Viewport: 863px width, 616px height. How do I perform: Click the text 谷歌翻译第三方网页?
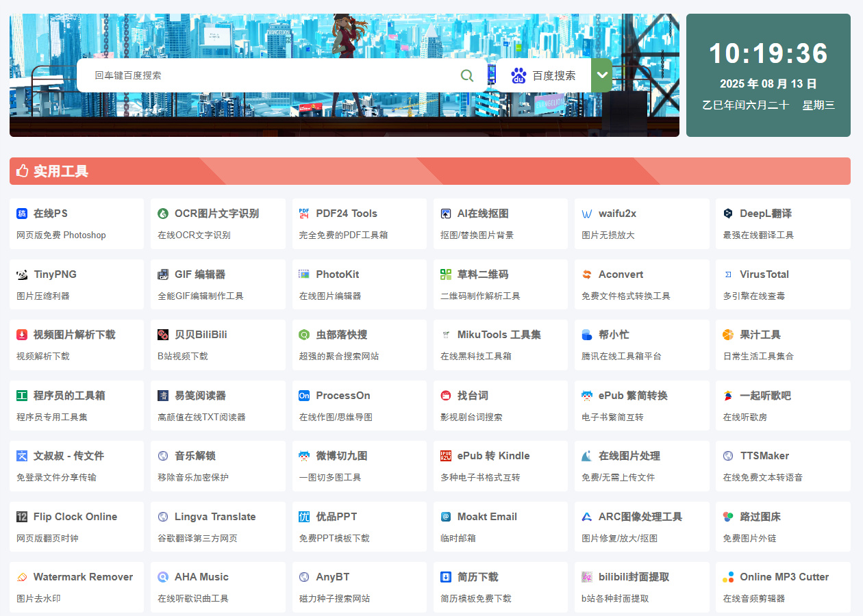click(x=197, y=538)
